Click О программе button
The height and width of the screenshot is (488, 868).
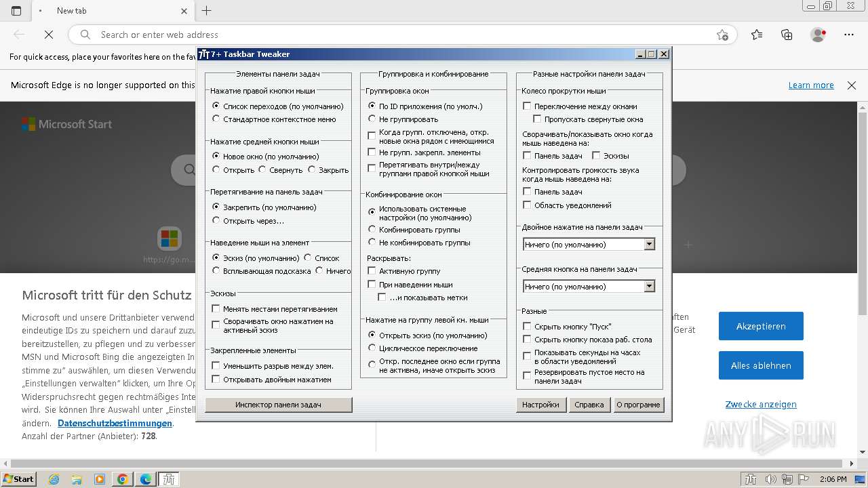pos(638,405)
